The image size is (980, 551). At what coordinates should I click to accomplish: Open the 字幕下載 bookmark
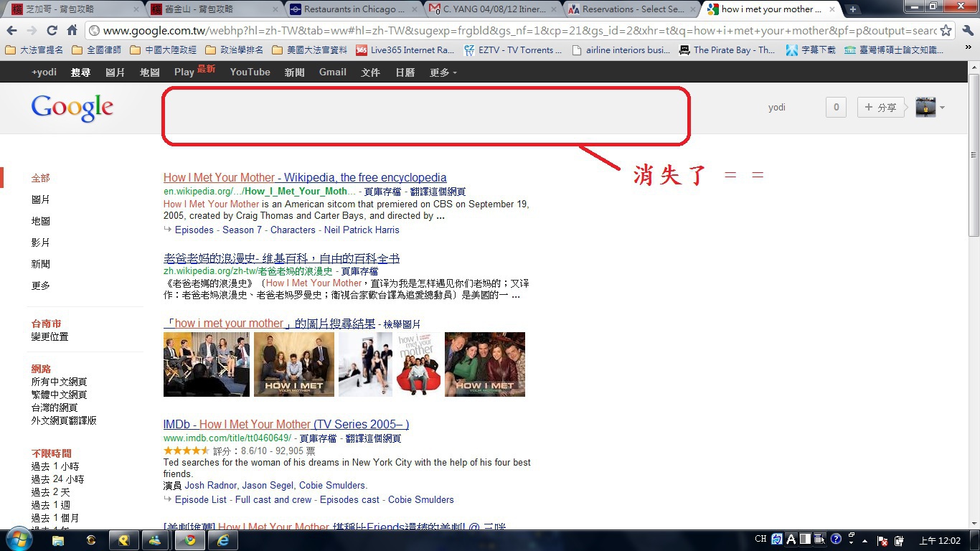(811, 50)
